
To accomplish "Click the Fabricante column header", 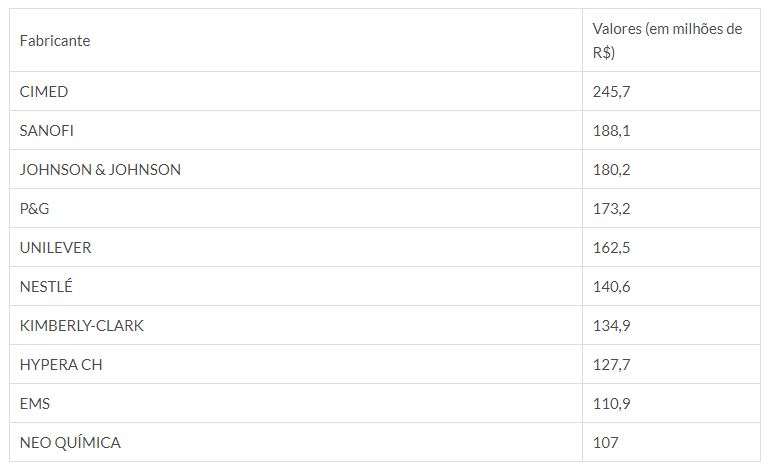I will pyautogui.click(x=55, y=41).
